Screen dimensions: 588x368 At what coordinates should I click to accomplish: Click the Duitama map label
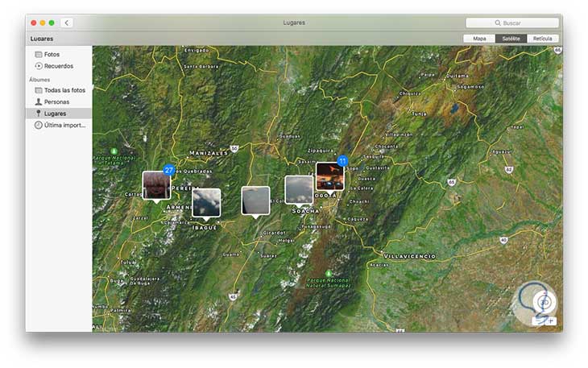click(x=458, y=76)
